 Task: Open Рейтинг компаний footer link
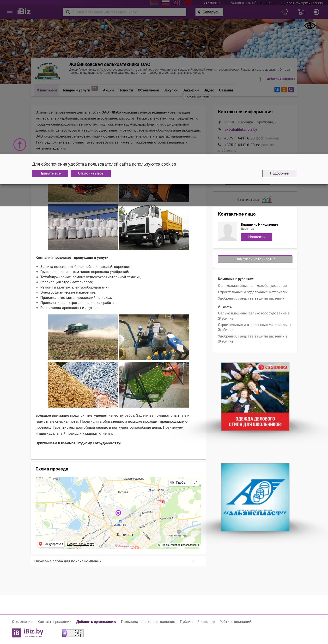(x=235, y=621)
